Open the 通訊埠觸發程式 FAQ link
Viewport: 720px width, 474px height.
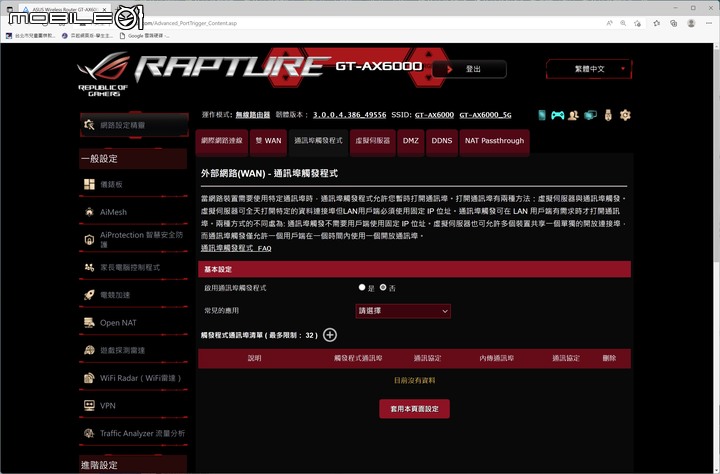(x=236, y=248)
